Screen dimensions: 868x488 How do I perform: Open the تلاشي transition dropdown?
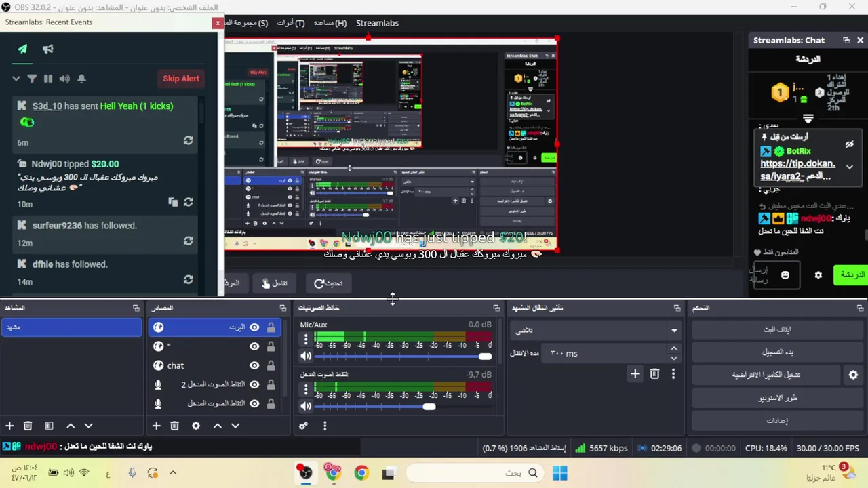point(597,331)
